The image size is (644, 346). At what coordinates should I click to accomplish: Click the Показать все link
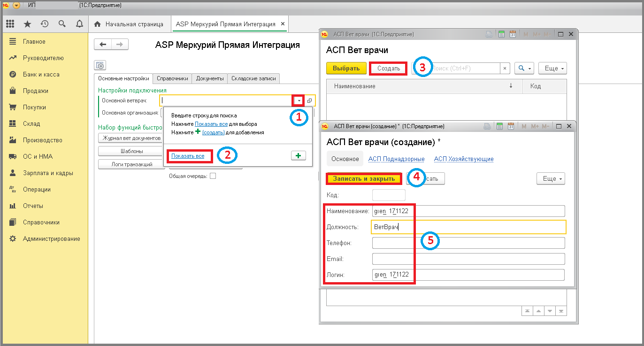(188, 156)
